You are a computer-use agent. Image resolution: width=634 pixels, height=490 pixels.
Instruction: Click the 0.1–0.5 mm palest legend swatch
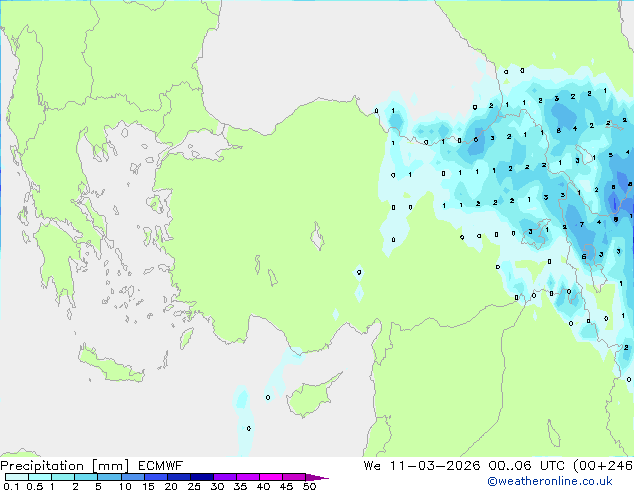click(17, 477)
